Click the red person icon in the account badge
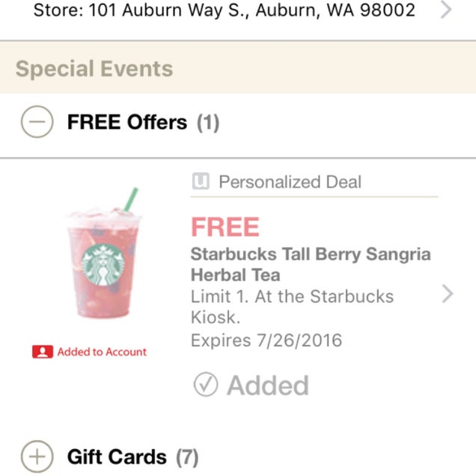Screen dimensions: 476x476 (42, 352)
